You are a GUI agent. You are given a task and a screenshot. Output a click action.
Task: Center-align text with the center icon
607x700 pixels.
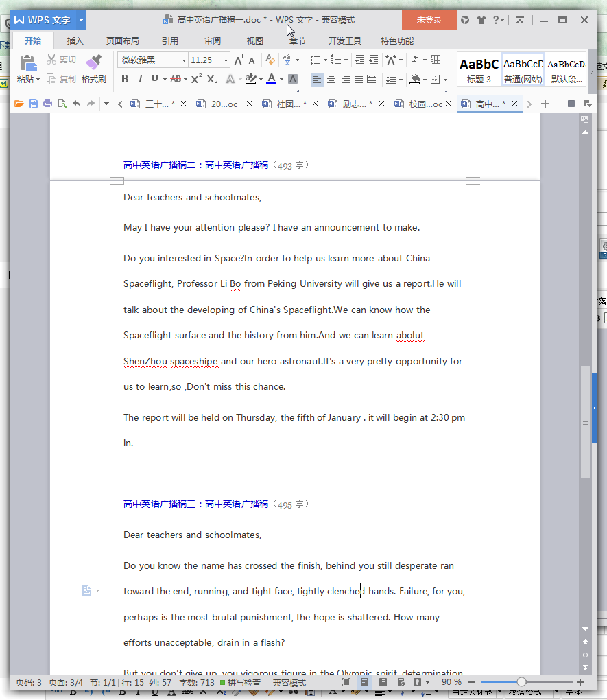331,80
